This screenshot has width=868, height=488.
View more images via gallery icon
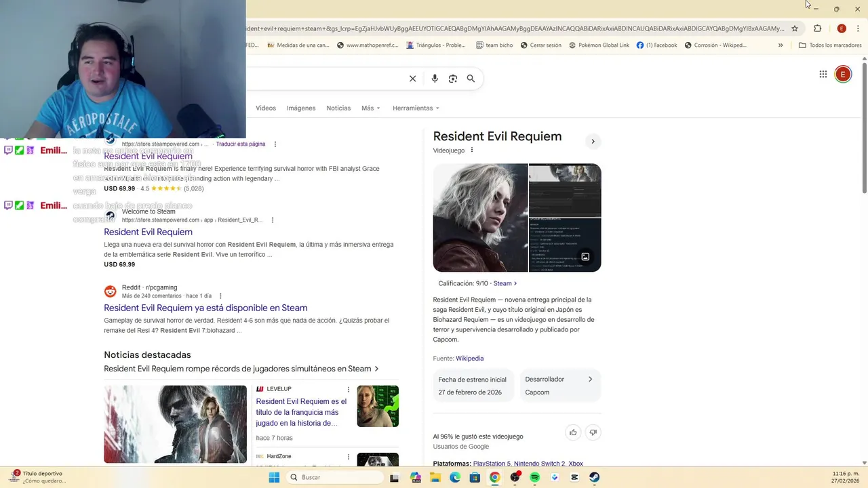click(x=585, y=257)
